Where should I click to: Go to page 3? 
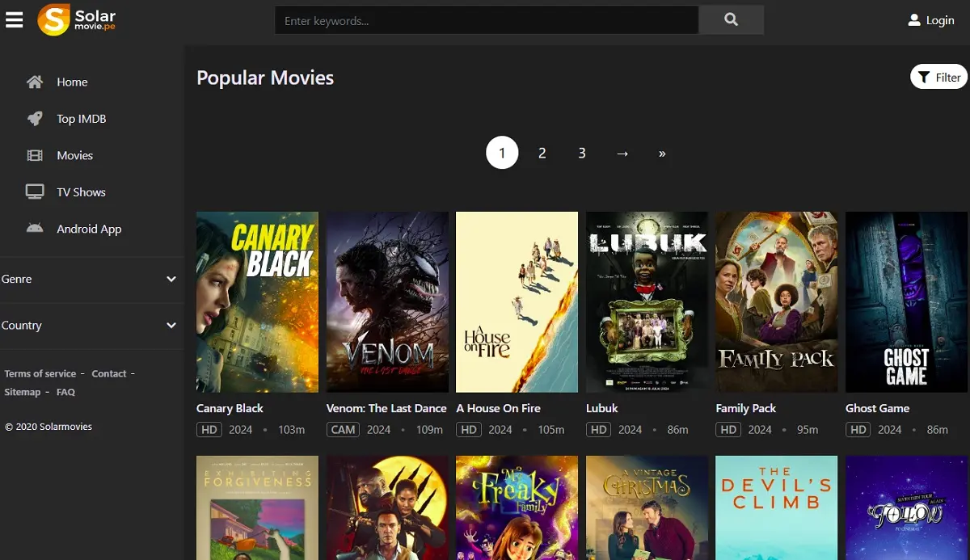point(582,153)
